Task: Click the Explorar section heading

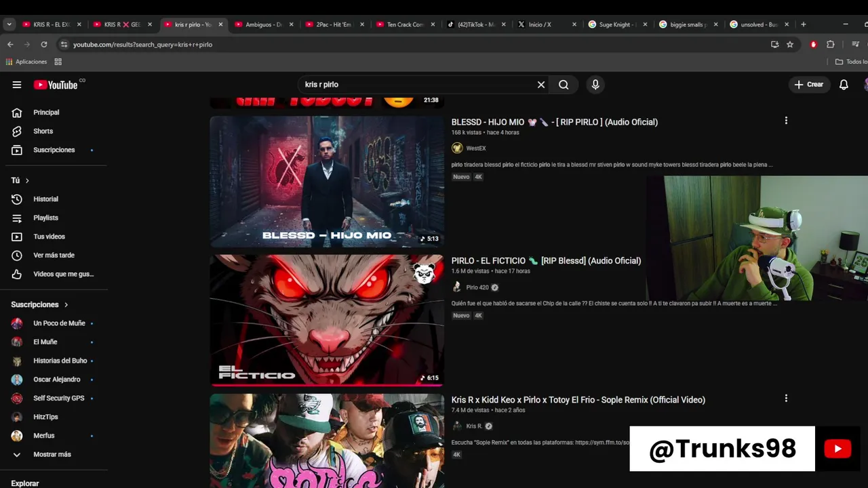Action: (25, 483)
